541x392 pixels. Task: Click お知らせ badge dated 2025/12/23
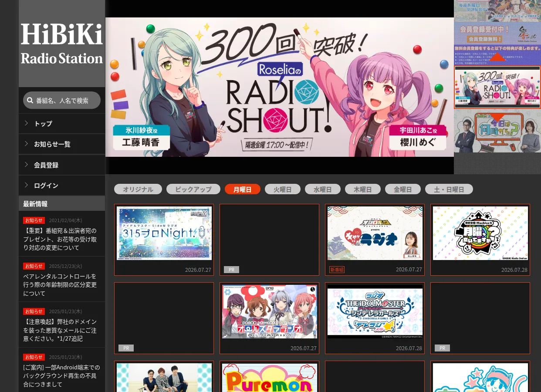[34, 266]
